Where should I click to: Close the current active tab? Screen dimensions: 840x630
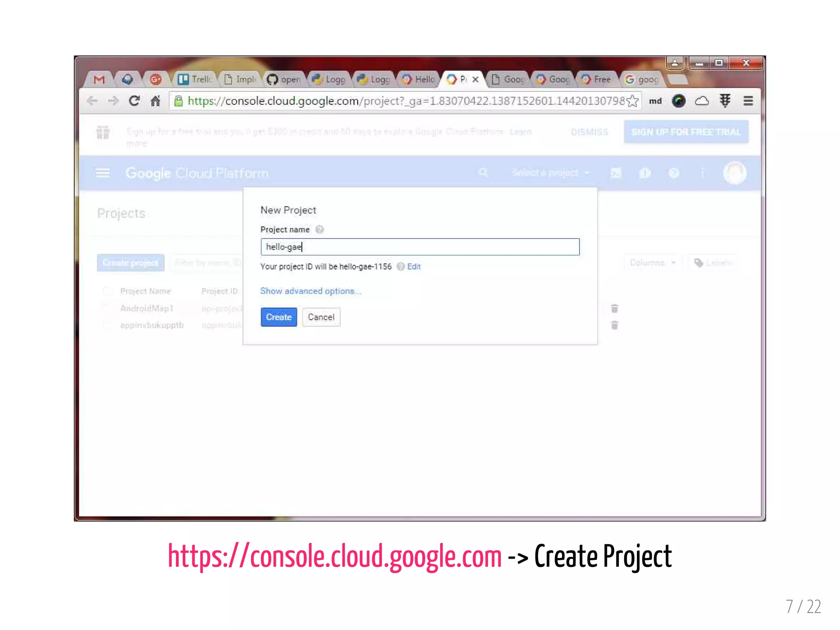click(475, 80)
